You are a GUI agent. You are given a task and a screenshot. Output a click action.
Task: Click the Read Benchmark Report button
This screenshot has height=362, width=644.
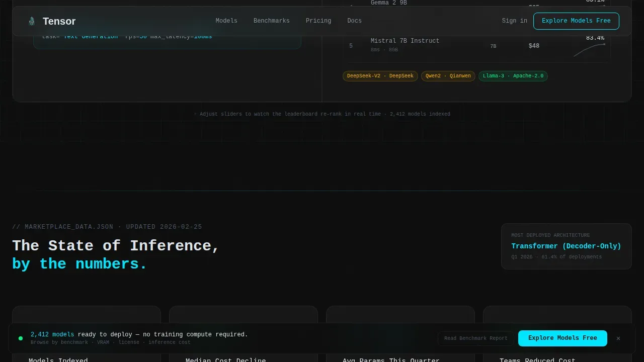coord(476,338)
